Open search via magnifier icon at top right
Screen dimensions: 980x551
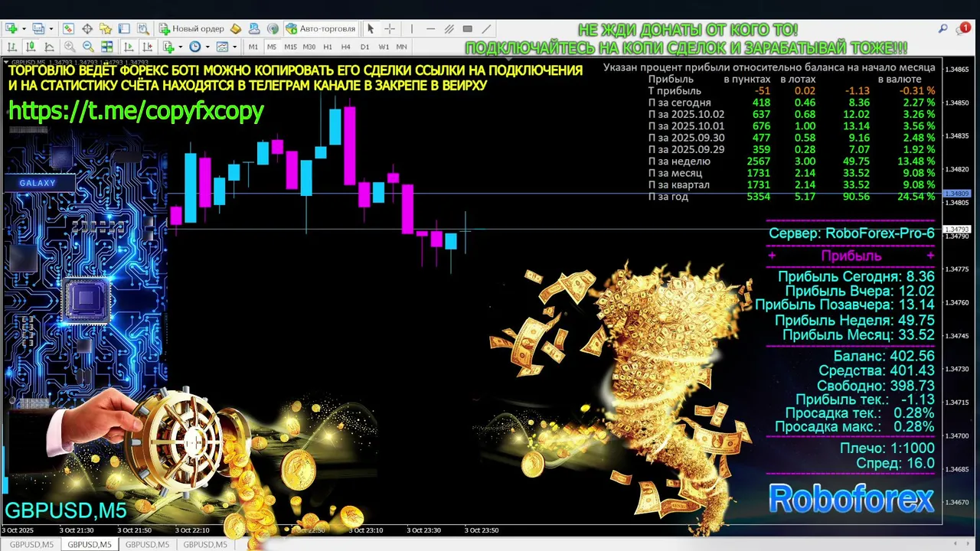tap(944, 28)
